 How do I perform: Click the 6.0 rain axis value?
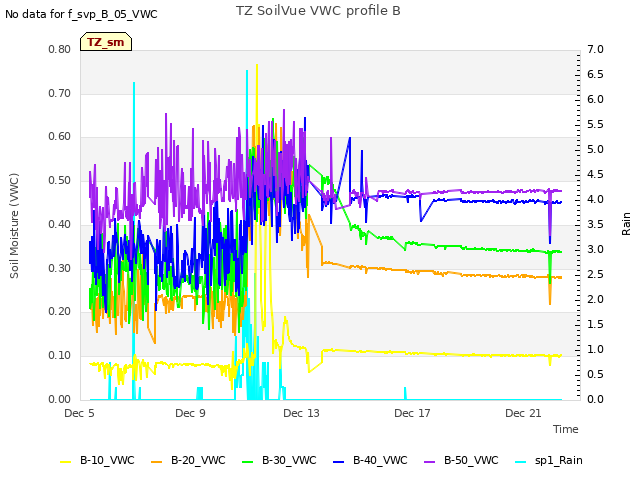tap(595, 99)
